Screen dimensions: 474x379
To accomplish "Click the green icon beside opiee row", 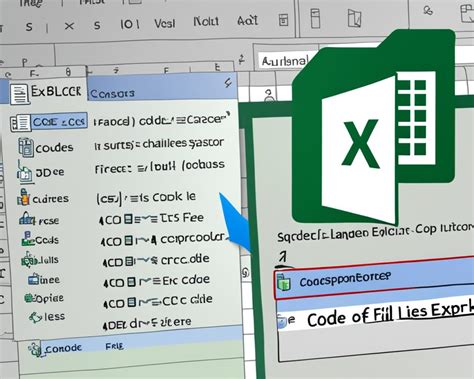I will 29,298.
